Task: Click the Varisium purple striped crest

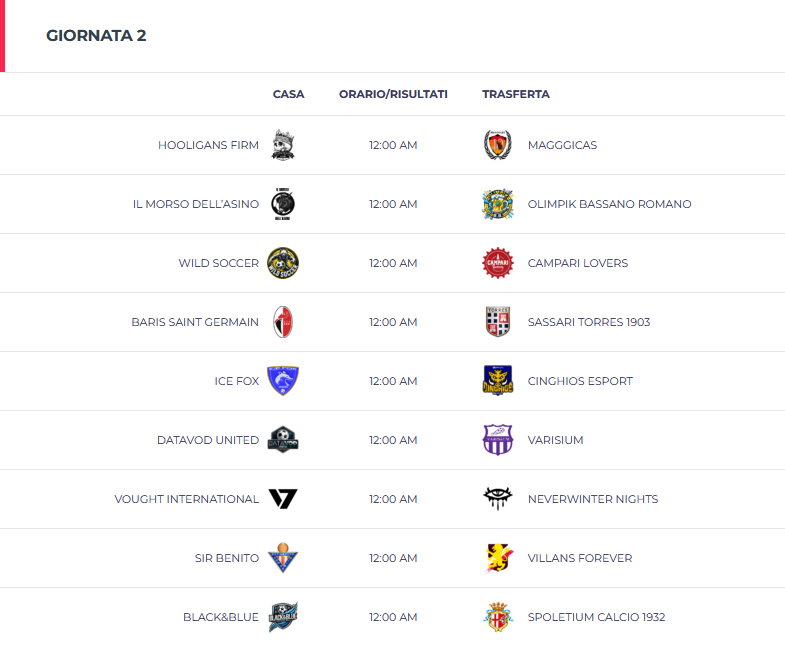Action: (498, 440)
